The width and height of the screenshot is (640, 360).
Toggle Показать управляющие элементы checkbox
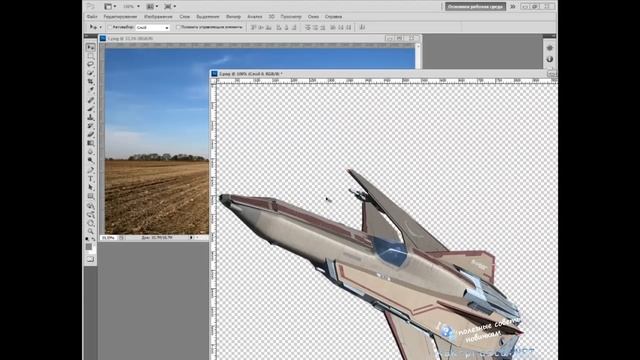pyautogui.click(x=178, y=27)
